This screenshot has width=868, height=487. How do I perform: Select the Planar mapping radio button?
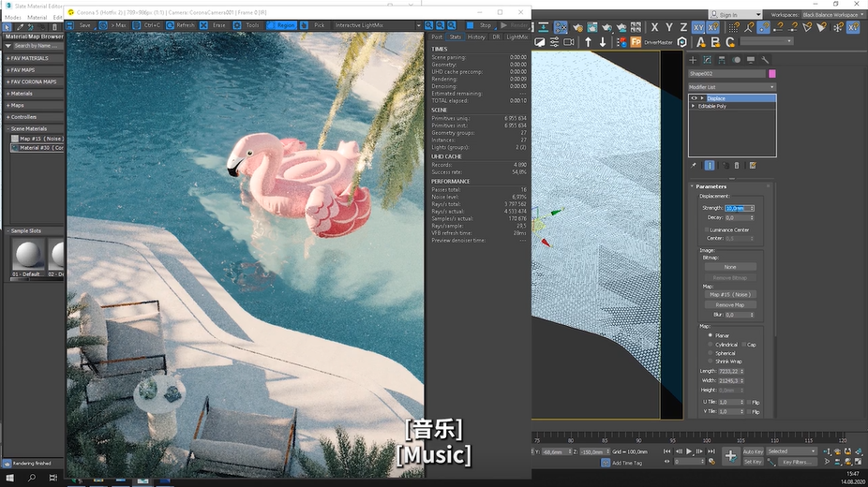[711, 335]
